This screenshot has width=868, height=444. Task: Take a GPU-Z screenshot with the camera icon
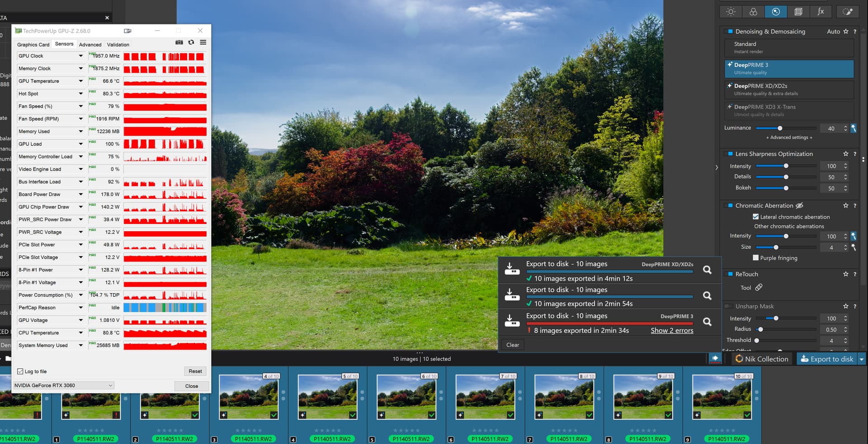click(x=179, y=42)
